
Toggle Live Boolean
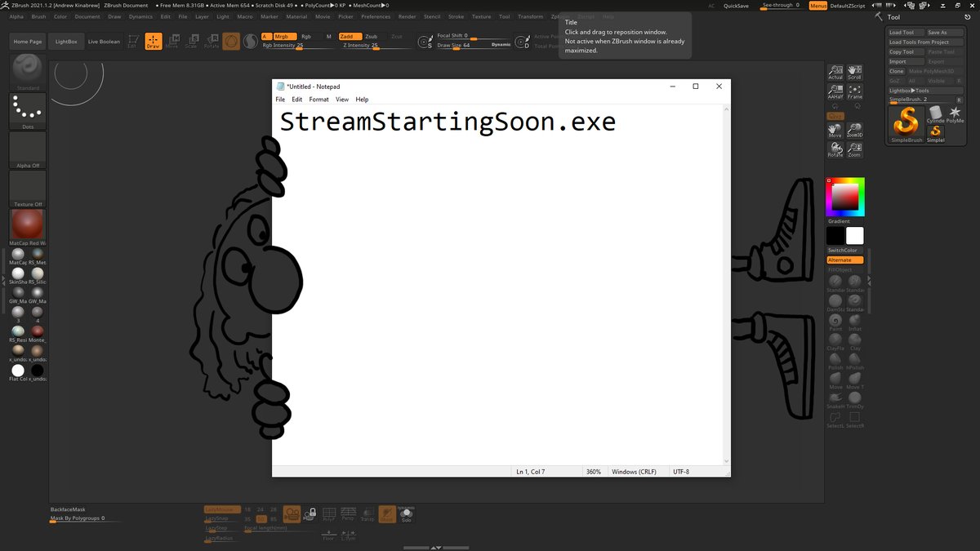tap(104, 42)
